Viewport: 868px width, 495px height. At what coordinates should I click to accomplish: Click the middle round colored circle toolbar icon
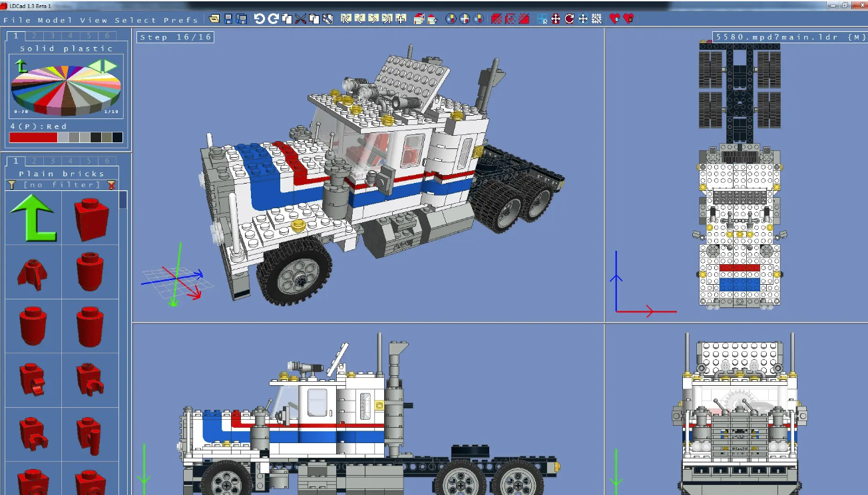coord(465,19)
